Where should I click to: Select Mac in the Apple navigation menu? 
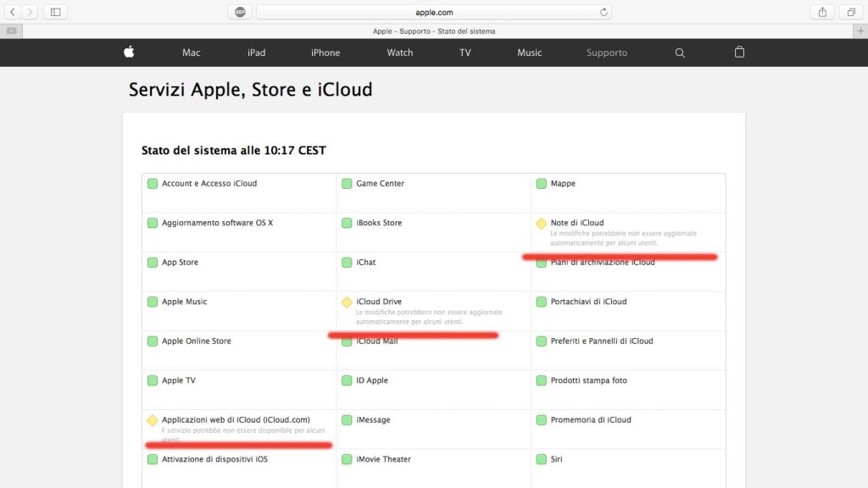pos(191,52)
